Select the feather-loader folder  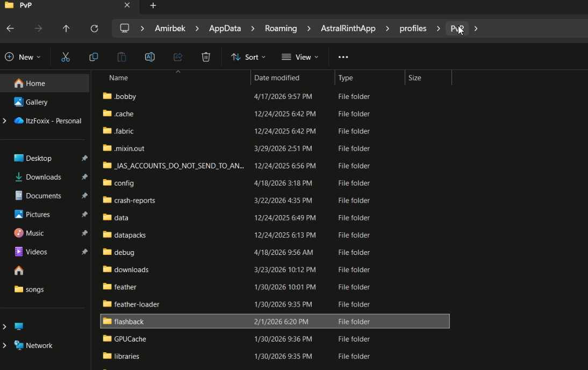pos(275,304)
